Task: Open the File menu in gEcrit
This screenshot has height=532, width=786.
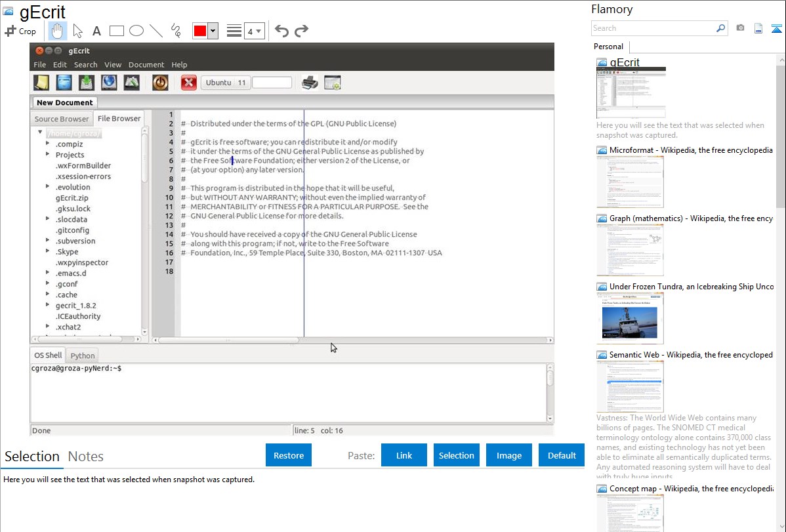Action: coord(39,65)
